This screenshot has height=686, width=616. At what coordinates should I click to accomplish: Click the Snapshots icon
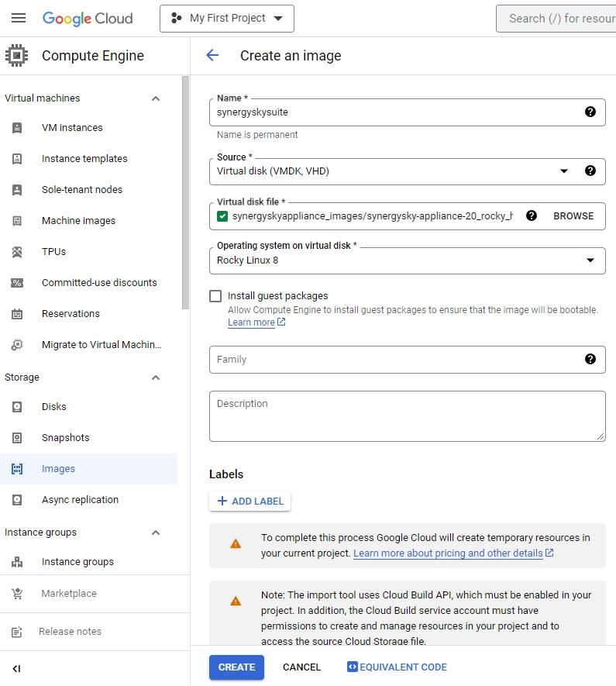point(17,437)
